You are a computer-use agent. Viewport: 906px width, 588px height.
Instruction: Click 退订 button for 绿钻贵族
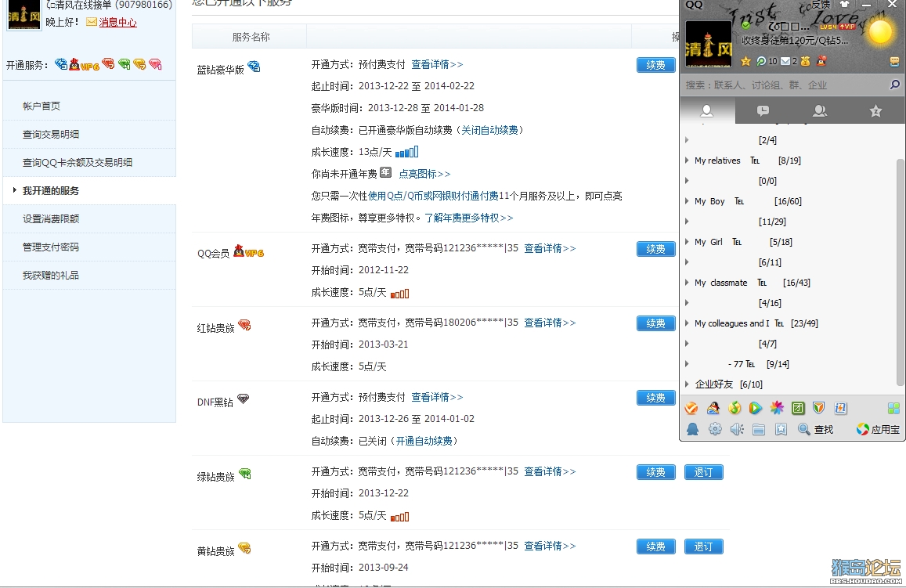703,472
